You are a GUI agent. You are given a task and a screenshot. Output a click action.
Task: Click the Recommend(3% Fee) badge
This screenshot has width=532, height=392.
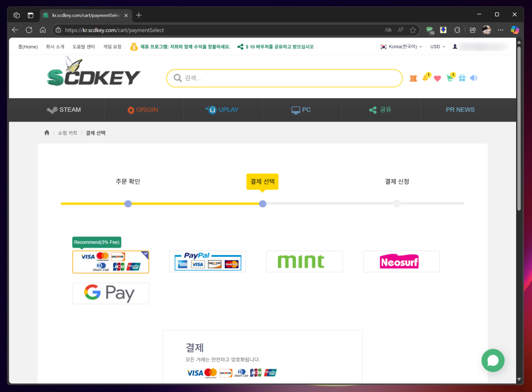[x=97, y=242]
